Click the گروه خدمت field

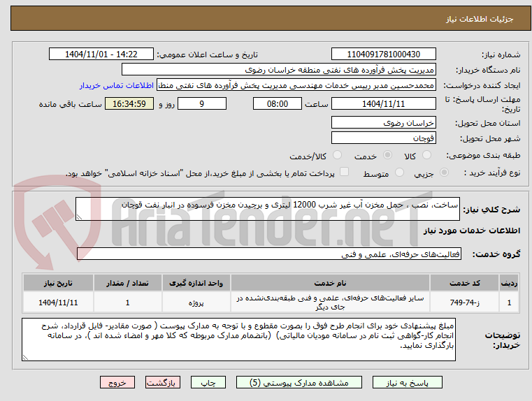tap(269, 254)
